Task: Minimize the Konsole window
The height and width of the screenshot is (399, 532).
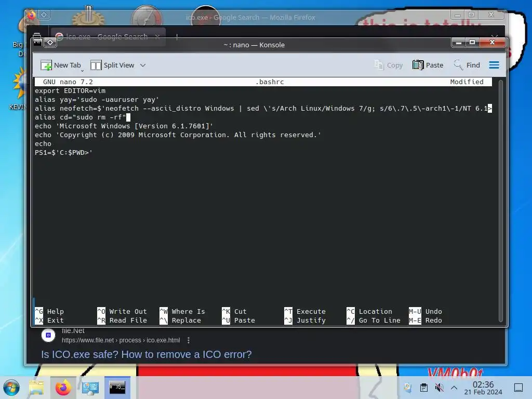Action: [459, 43]
